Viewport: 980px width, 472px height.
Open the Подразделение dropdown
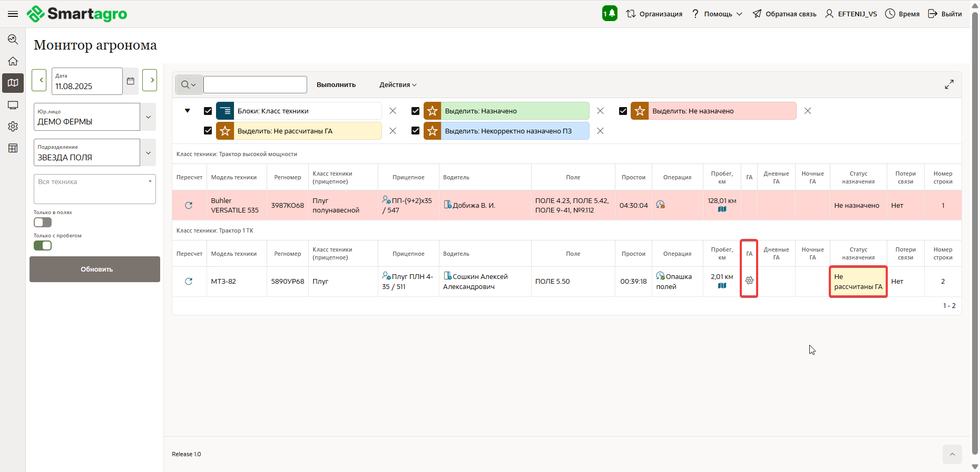pyautogui.click(x=148, y=153)
